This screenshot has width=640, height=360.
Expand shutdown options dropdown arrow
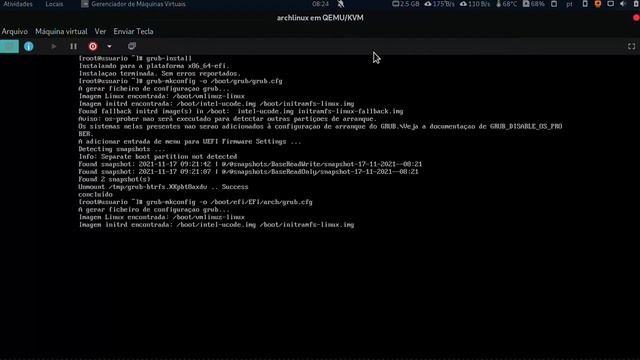(109, 47)
